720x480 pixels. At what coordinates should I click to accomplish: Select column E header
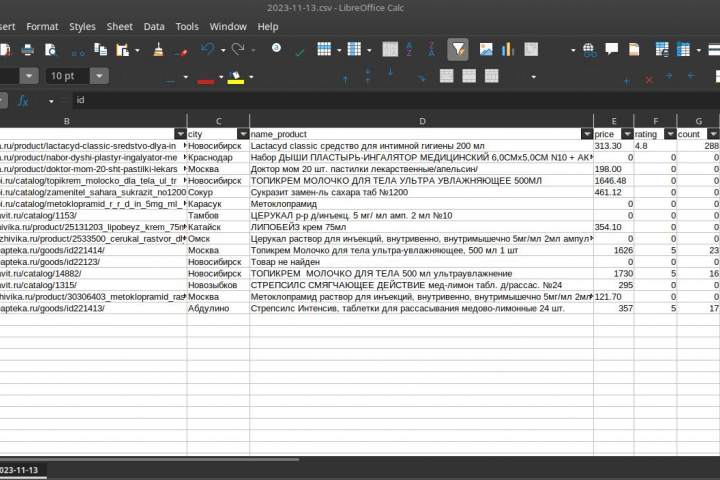(614, 121)
